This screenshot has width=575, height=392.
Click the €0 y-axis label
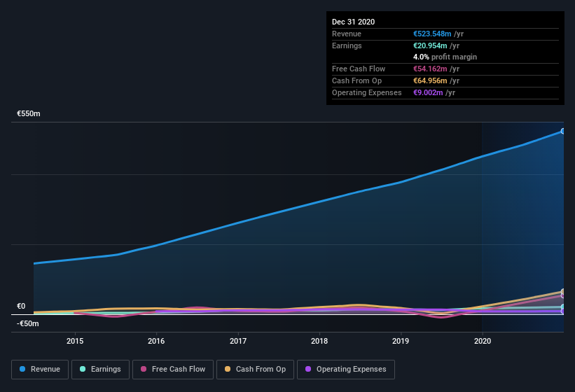pos(21,307)
